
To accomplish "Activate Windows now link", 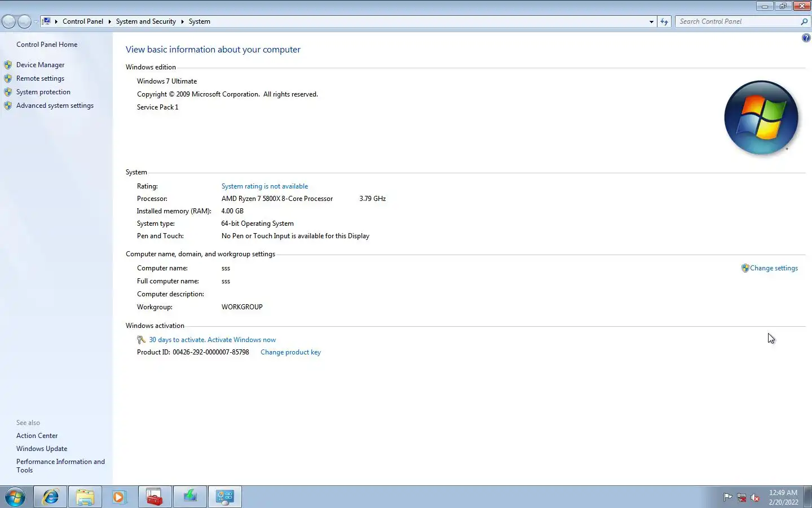I will point(212,340).
